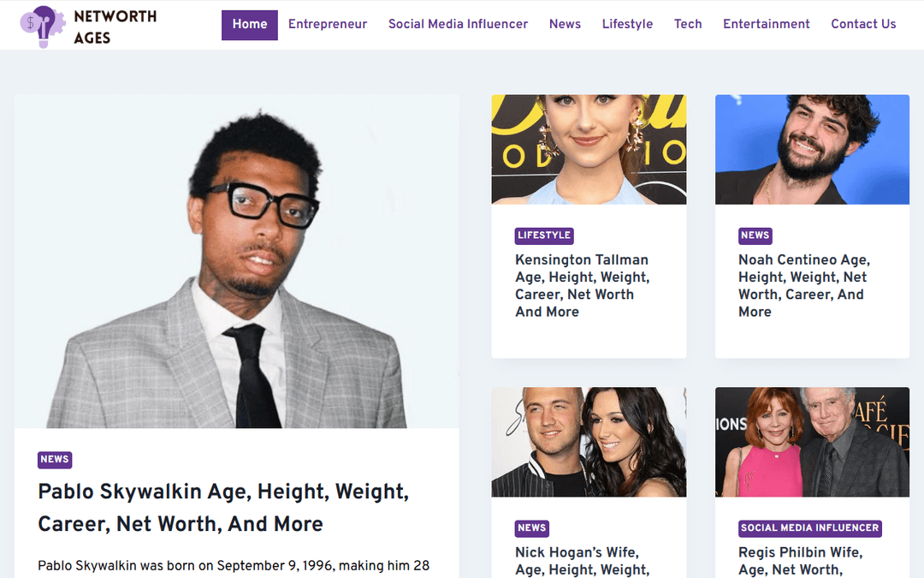
Task: Open the Lifestyle menu item
Action: (x=627, y=25)
